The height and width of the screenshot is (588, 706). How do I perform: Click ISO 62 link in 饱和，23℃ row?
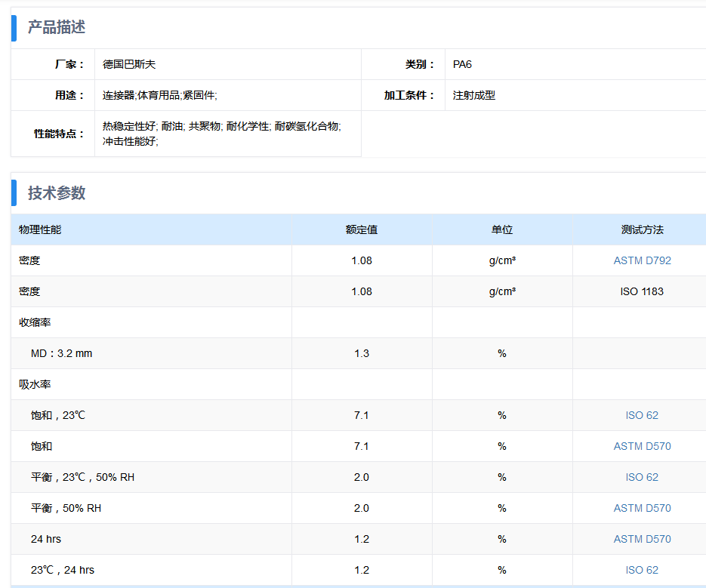(x=642, y=415)
